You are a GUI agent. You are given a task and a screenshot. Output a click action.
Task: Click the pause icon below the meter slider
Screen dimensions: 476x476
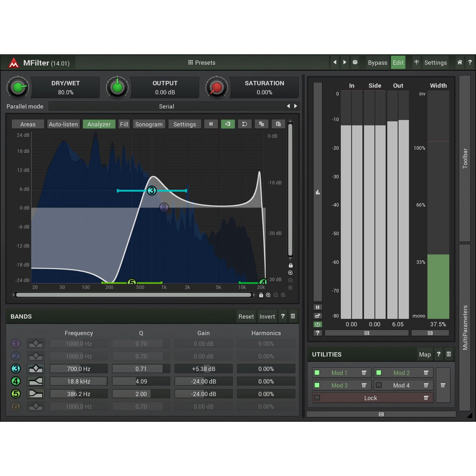(x=317, y=307)
